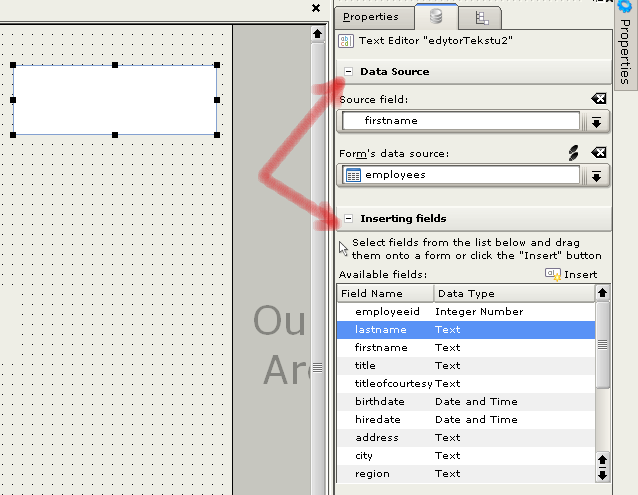Image resolution: width=638 pixels, height=495 pixels.
Task: Switch to the Data Source database tab
Action: coord(436,17)
